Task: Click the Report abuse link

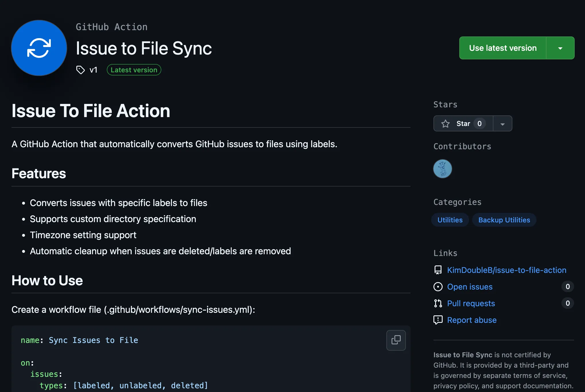Action: tap(472, 320)
